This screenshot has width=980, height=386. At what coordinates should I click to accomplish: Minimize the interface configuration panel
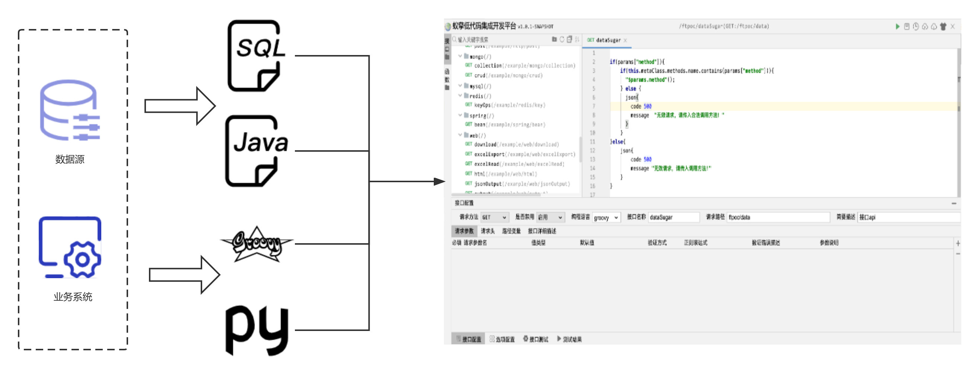pos(954,203)
